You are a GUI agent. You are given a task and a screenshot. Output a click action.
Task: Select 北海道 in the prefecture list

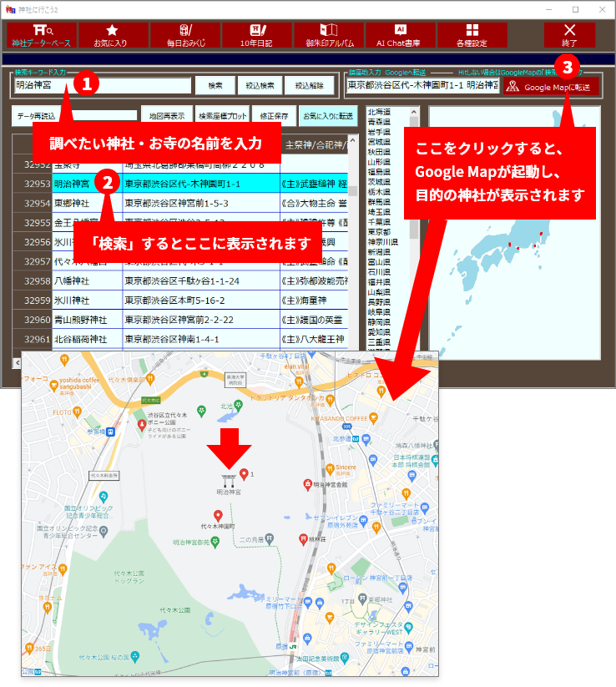378,112
